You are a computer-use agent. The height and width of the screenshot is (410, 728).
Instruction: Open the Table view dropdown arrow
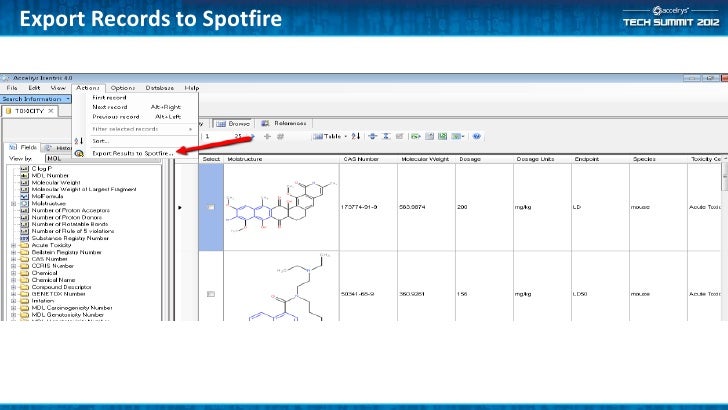pos(345,136)
